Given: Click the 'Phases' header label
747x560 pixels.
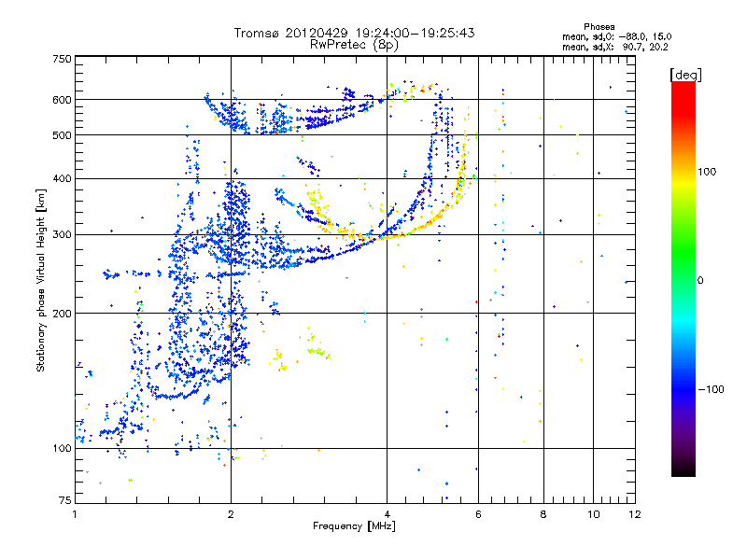Looking at the screenshot, I should click(x=599, y=27).
